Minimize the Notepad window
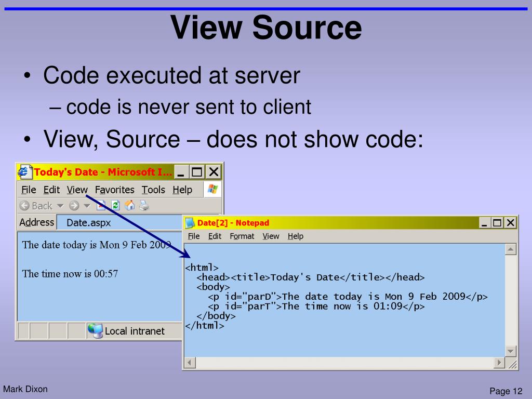 point(484,223)
